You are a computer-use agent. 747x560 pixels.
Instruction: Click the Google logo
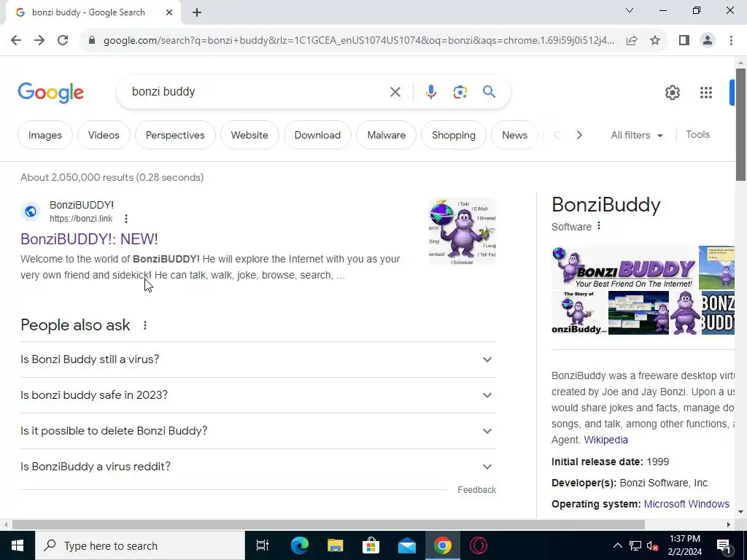50,93
